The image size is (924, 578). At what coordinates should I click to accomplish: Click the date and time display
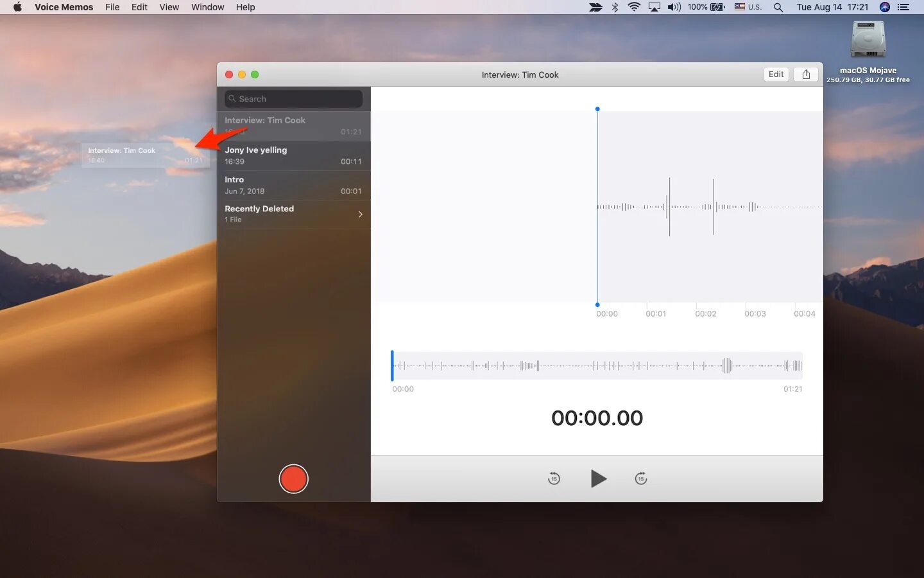(832, 7)
